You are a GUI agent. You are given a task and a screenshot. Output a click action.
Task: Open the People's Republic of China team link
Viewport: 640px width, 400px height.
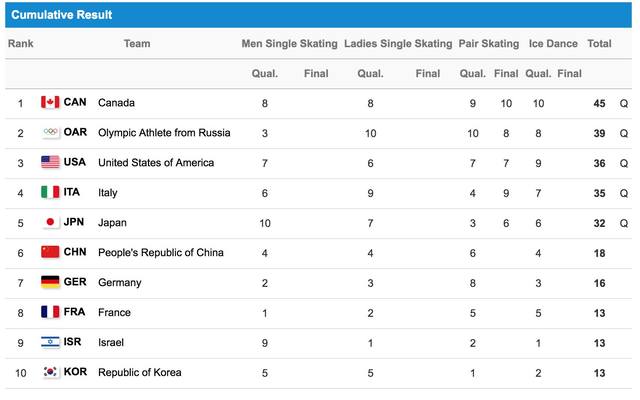(161, 253)
